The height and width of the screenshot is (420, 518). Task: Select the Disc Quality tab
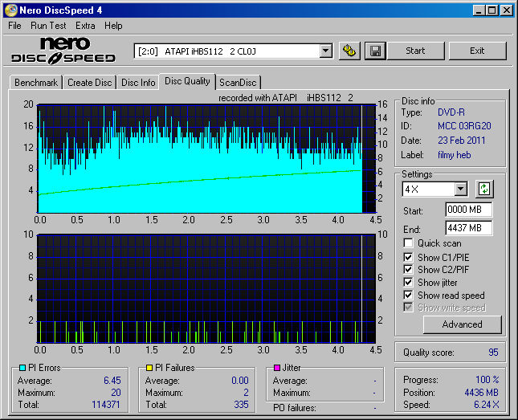point(187,81)
